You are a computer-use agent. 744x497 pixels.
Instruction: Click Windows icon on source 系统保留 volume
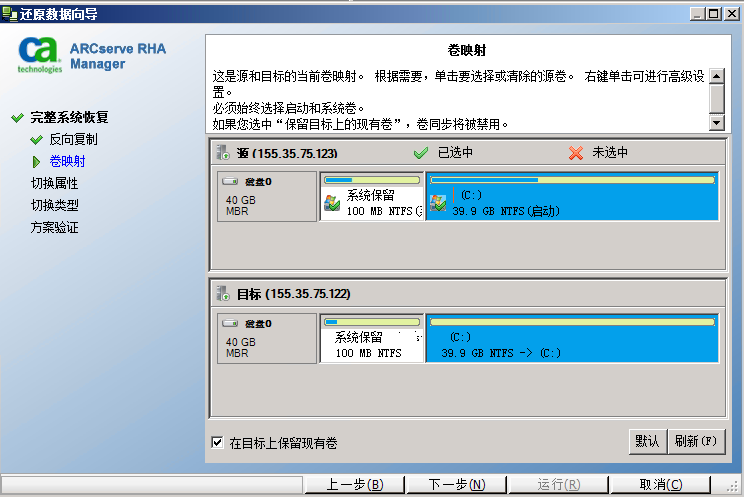332,204
